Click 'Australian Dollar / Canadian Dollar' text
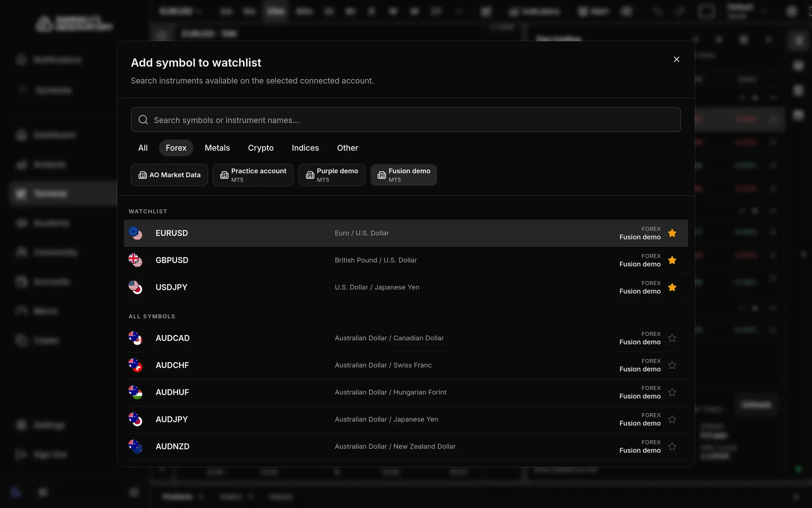Viewport: 812px width, 508px height. click(x=389, y=338)
